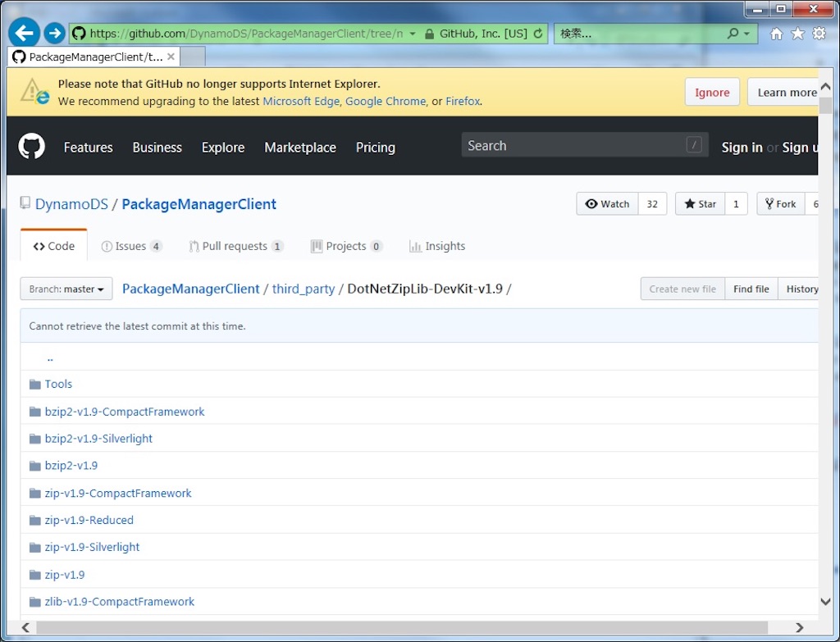Open the PackageManagerClient repository title link
Image resolution: width=840 pixels, height=642 pixels.
coord(199,204)
